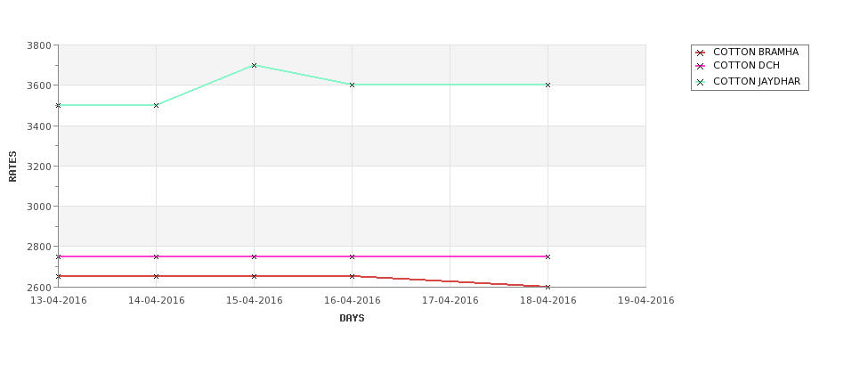The height and width of the screenshot is (382, 868).
Task: Click the COTTON JAYDHAR peak point on 15-04-2016
Action: (x=254, y=65)
